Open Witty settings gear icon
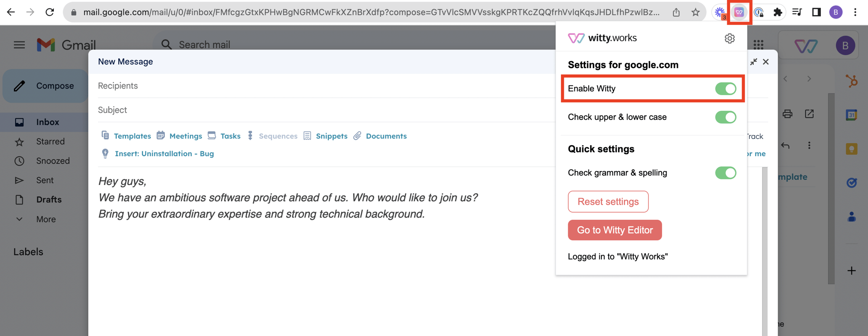Screen dimensions: 868x336 click(x=729, y=38)
